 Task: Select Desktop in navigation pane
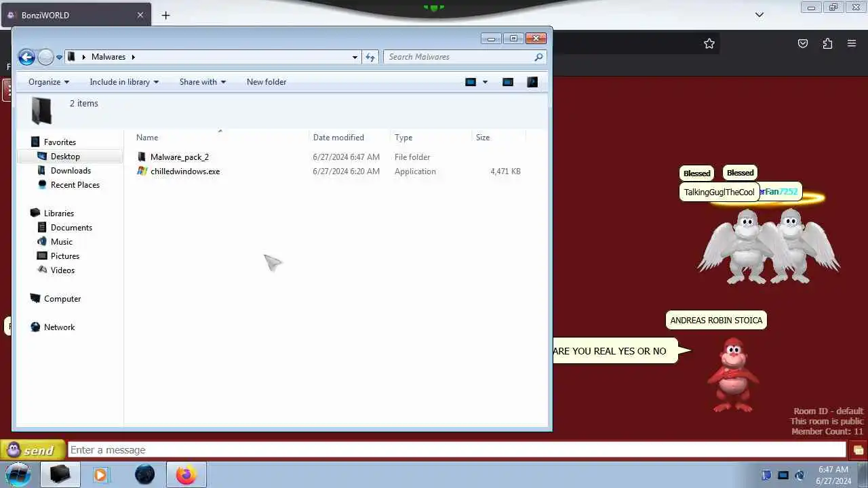click(65, 157)
